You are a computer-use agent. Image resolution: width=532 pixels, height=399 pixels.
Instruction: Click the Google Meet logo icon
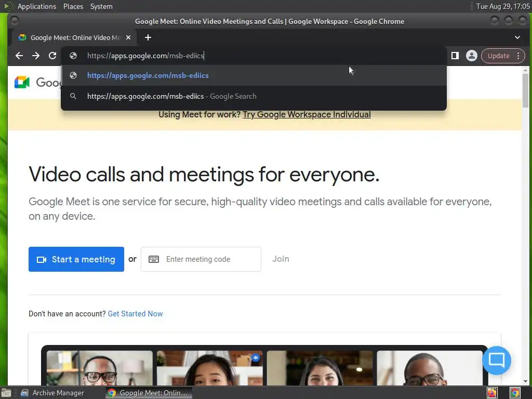point(22,82)
